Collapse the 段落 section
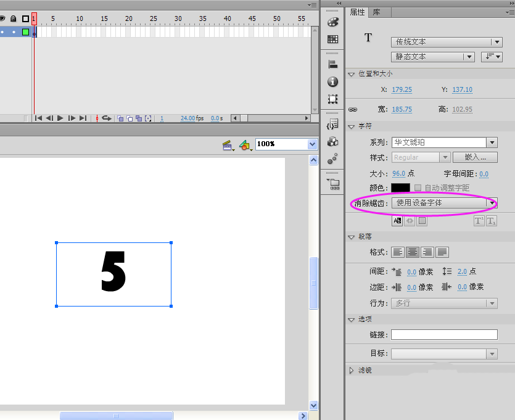This screenshot has height=420, width=515. tap(352, 237)
